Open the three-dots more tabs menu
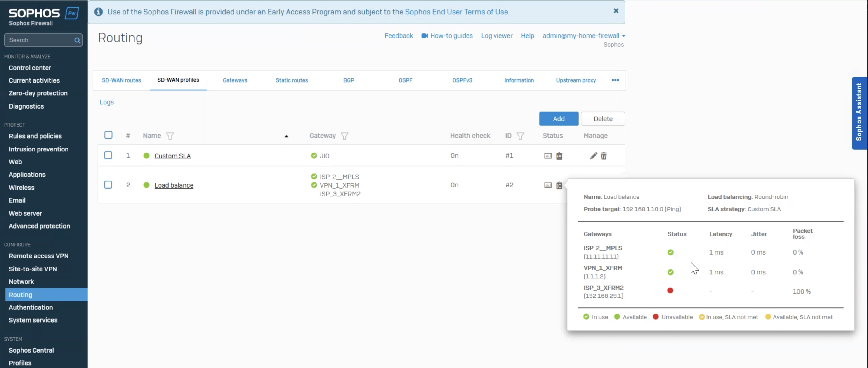 615,80
